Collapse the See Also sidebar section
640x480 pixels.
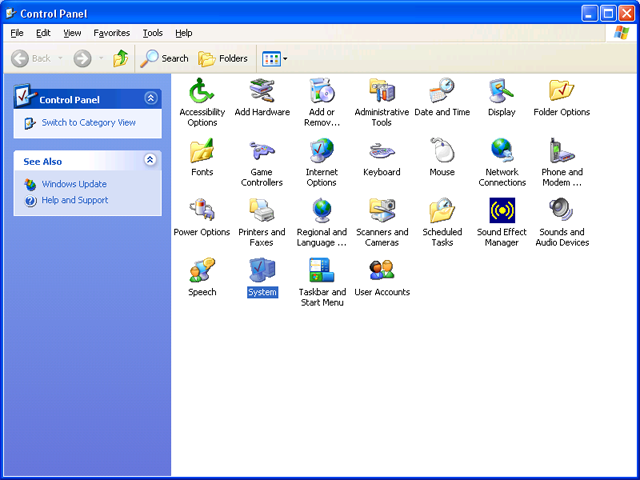tap(150, 160)
